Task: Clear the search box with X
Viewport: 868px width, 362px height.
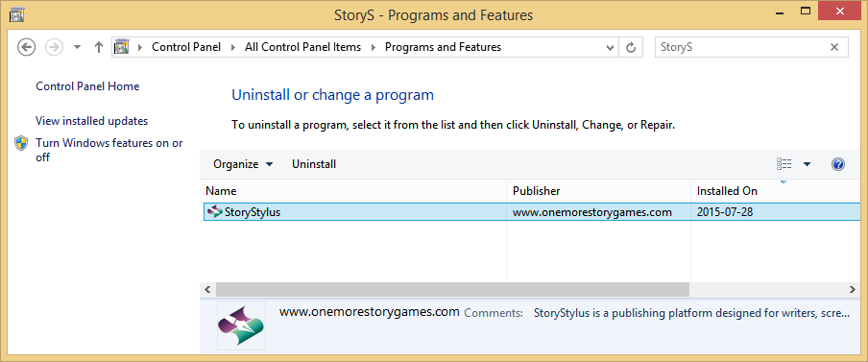Action: pos(834,47)
